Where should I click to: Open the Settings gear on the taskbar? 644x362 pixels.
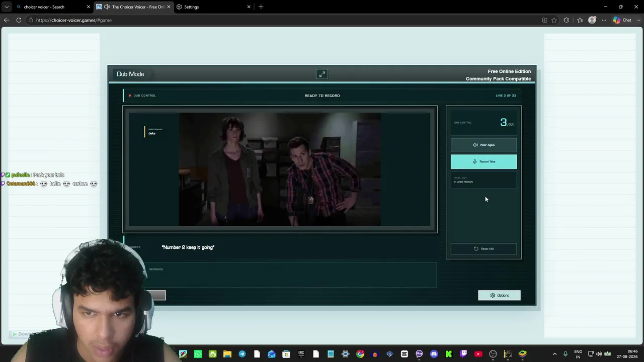(345, 354)
